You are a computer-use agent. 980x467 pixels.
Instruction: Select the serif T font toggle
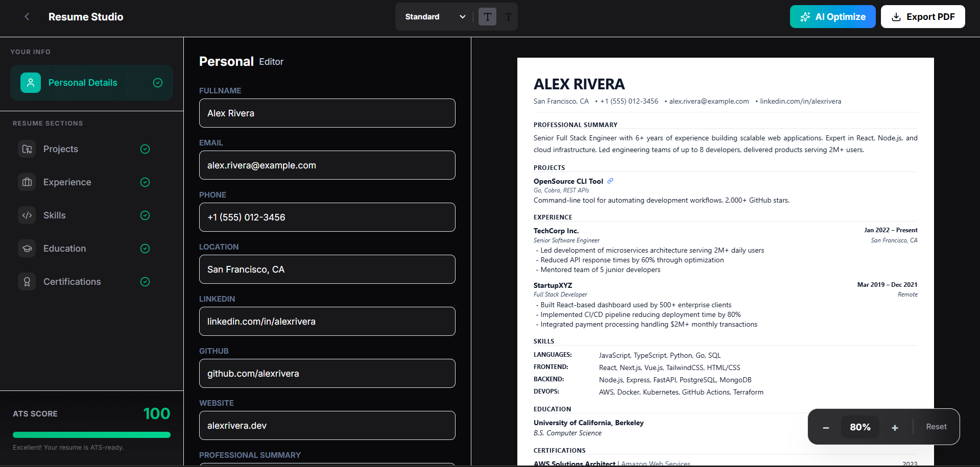click(x=509, y=17)
